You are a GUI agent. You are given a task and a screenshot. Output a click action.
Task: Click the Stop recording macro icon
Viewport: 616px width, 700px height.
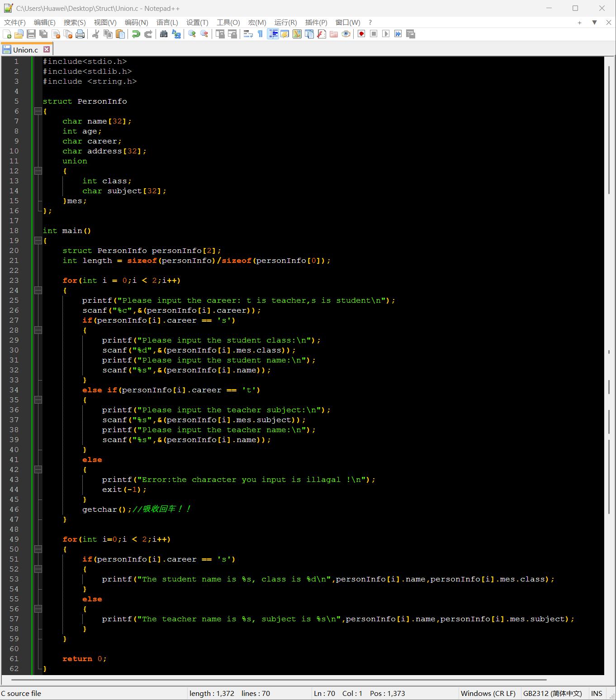pos(374,34)
